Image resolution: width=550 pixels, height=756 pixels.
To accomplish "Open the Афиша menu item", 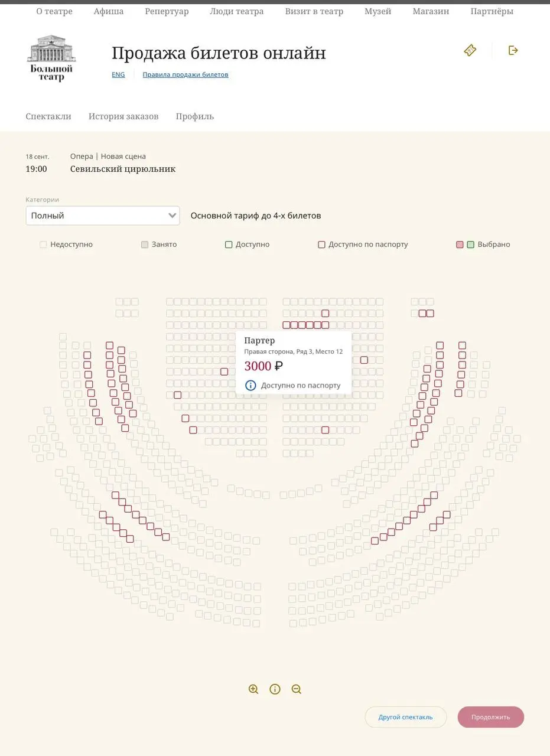I will click(x=109, y=11).
